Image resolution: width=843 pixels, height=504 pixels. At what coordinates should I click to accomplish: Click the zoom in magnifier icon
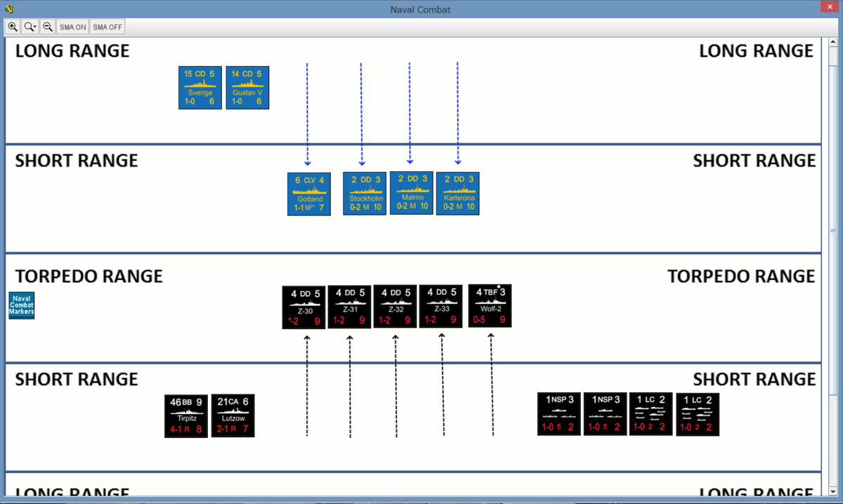(x=13, y=27)
